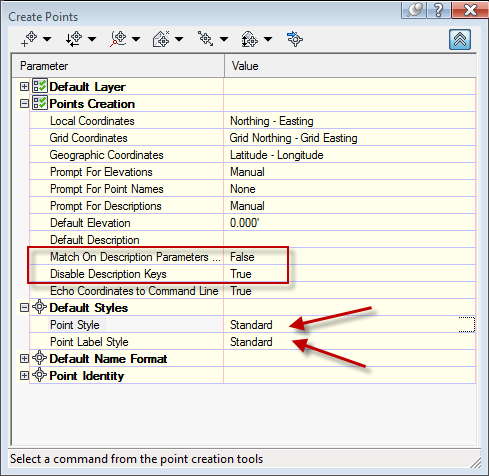Open help via question mark button

tap(439, 10)
